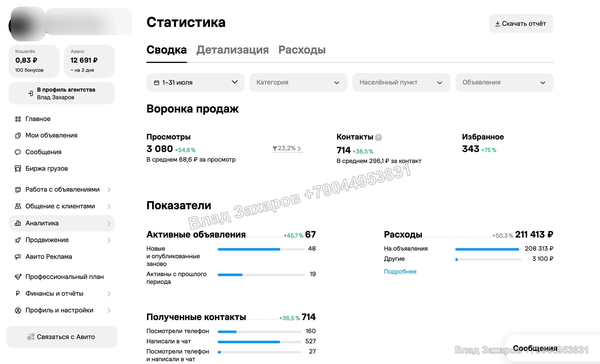Click the Финансы и отчёты ruble icon
This screenshot has height=364, width=600.
point(18,293)
